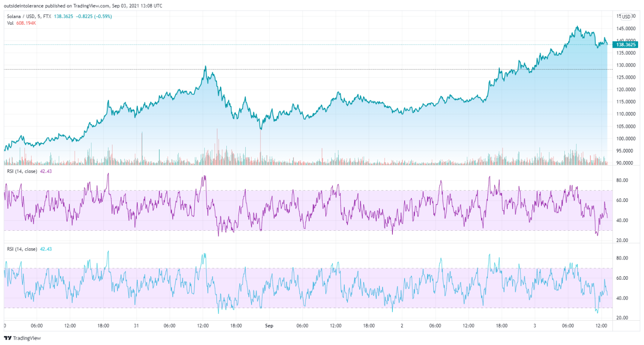Click the 80.00 label of the purple RSI pane
The width and height of the screenshot is (644, 345).
(x=622, y=180)
